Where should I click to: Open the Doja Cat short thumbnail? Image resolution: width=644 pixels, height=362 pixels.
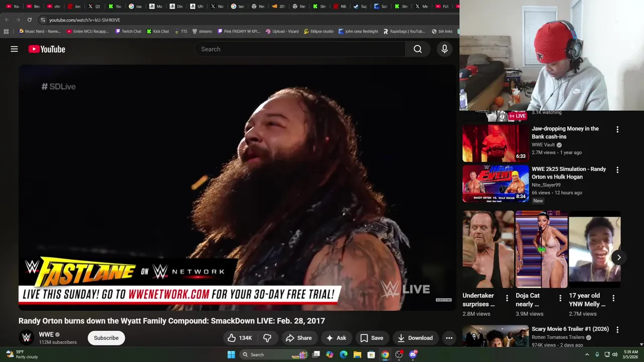pyautogui.click(x=541, y=249)
